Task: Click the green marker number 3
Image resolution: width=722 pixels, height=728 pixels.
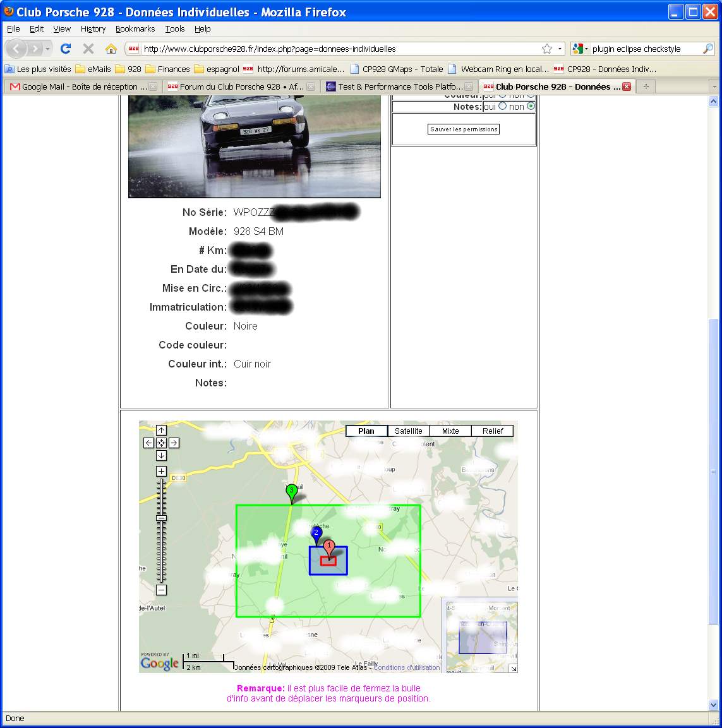Action: (291, 492)
